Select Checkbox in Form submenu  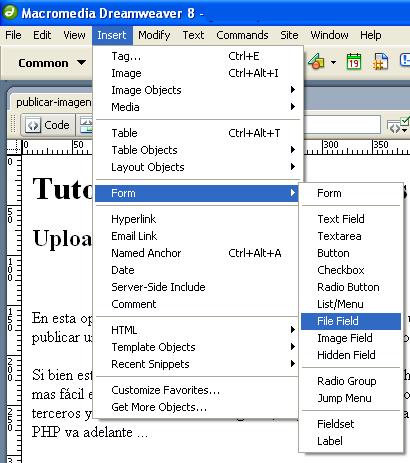pyautogui.click(x=351, y=270)
